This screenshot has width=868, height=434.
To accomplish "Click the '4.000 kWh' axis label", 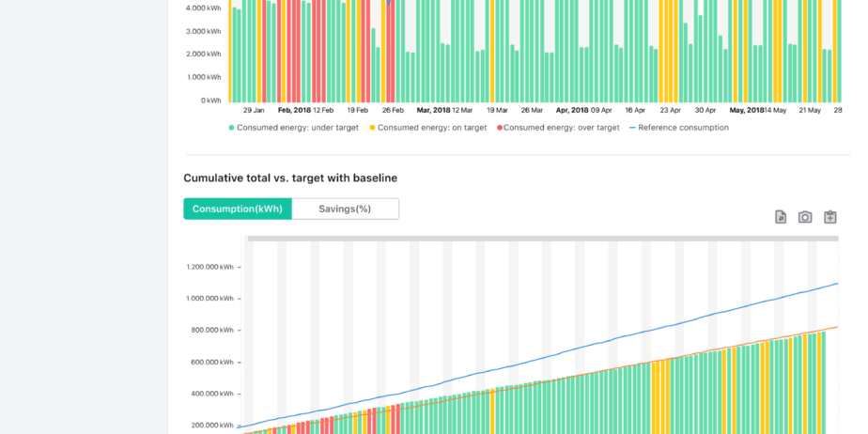I will point(203,8).
